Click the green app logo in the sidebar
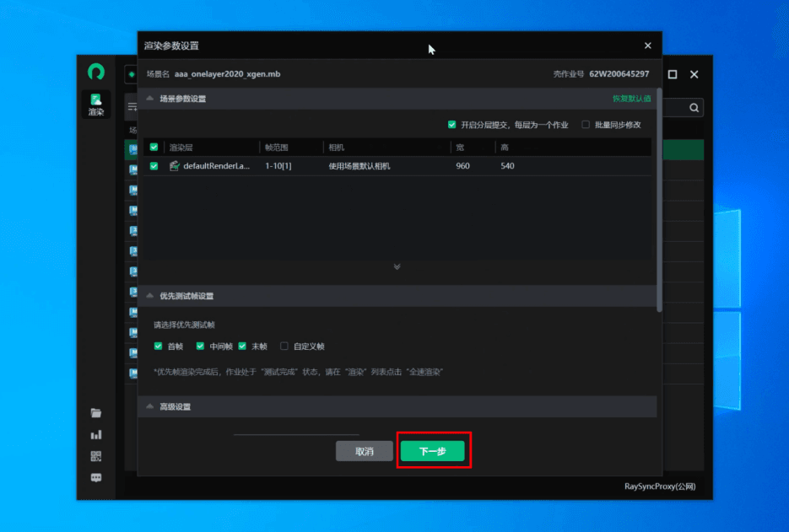The width and height of the screenshot is (789, 532). [x=96, y=73]
